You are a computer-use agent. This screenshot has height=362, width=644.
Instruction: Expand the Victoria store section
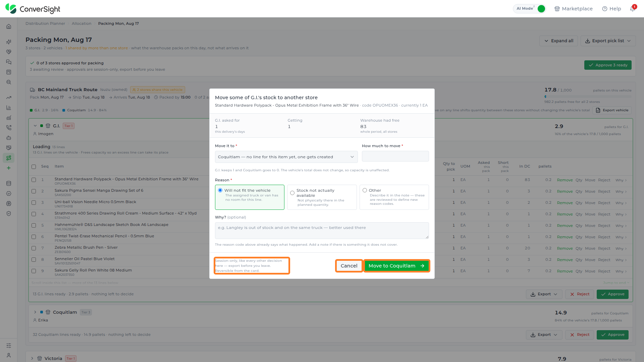coord(32,358)
